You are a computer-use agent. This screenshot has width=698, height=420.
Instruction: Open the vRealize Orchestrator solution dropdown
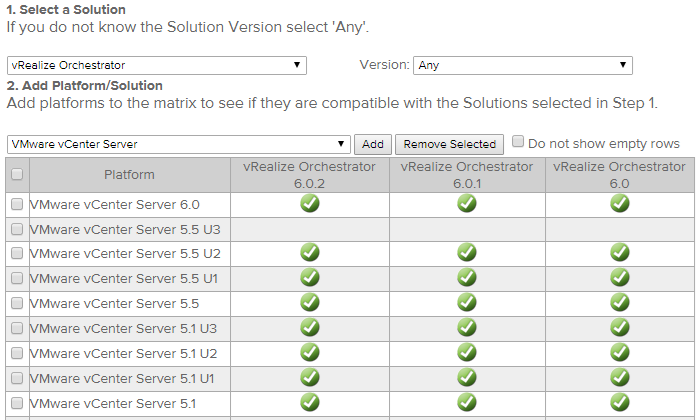[157, 65]
